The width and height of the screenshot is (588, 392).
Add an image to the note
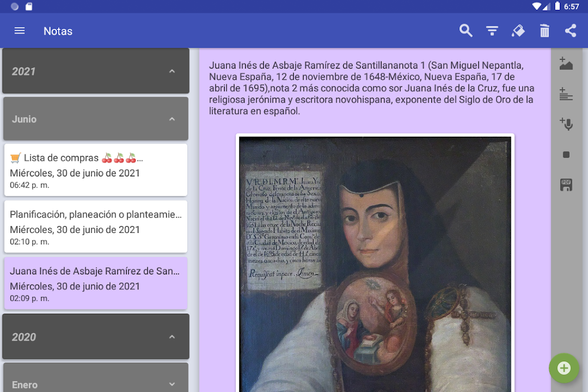pyautogui.click(x=566, y=64)
